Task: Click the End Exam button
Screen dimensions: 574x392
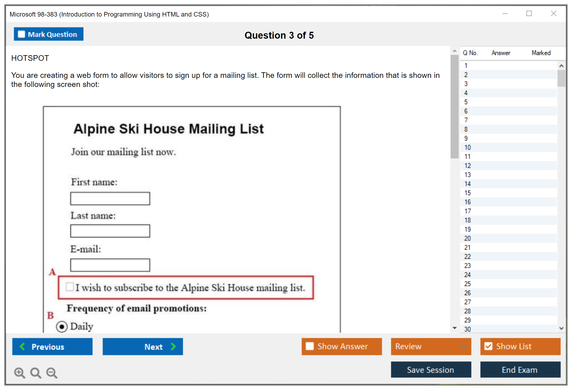Action: pos(520,370)
